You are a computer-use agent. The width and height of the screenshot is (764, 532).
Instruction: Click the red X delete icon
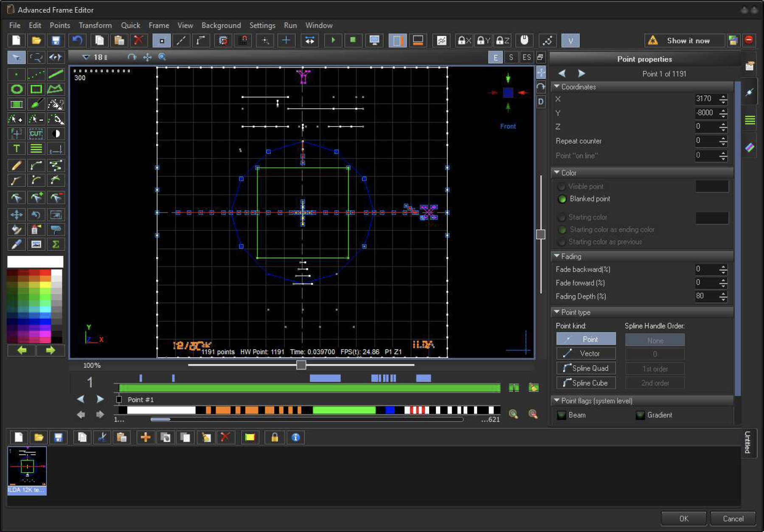[x=138, y=40]
